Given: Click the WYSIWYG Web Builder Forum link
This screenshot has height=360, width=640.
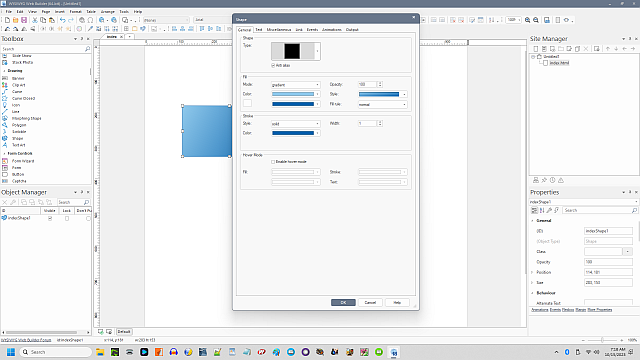Looking at the screenshot, I should [26, 340].
